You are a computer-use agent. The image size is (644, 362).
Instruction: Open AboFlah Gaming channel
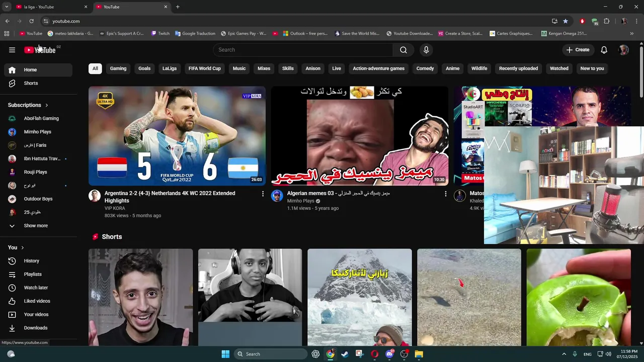[x=38, y=118]
